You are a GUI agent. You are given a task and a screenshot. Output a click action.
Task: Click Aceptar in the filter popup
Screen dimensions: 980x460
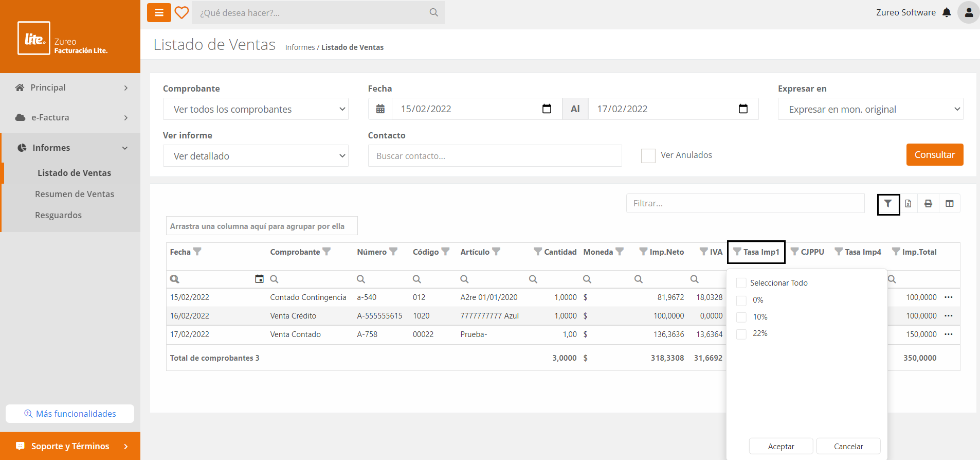point(781,446)
